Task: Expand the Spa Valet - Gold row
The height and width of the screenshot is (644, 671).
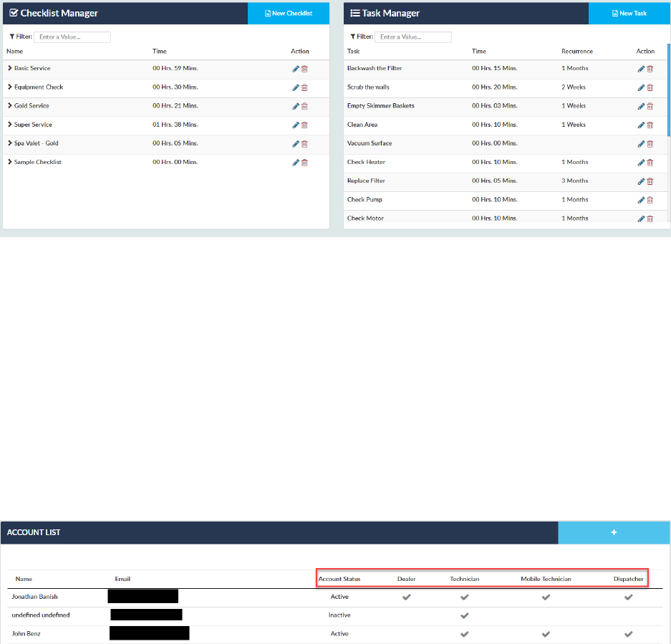Action: tap(10, 143)
